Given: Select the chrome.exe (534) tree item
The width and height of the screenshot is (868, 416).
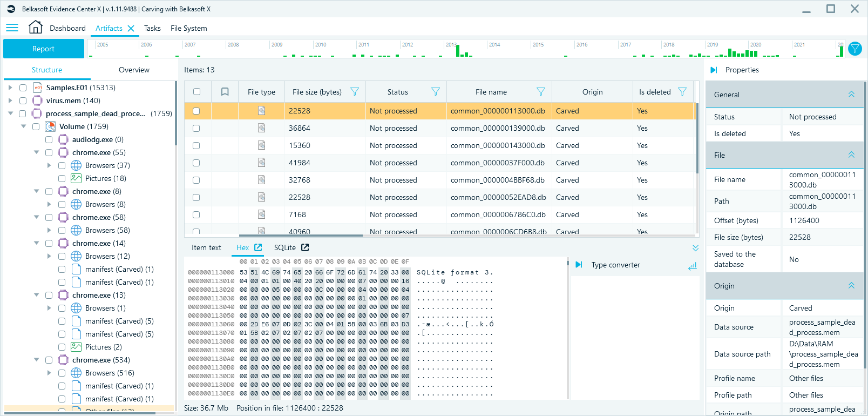Looking at the screenshot, I should coord(101,360).
